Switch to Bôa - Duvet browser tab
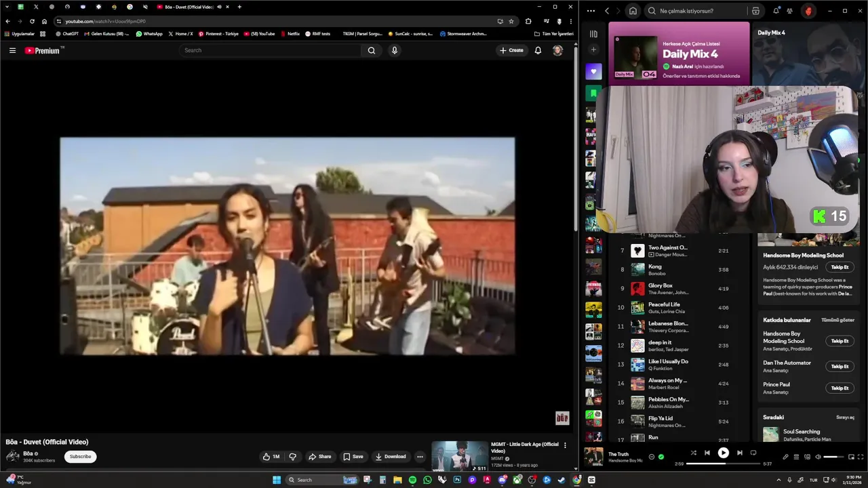The height and width of the screenshot is (488, 868). pyautogui.click(x=191, y=7)
